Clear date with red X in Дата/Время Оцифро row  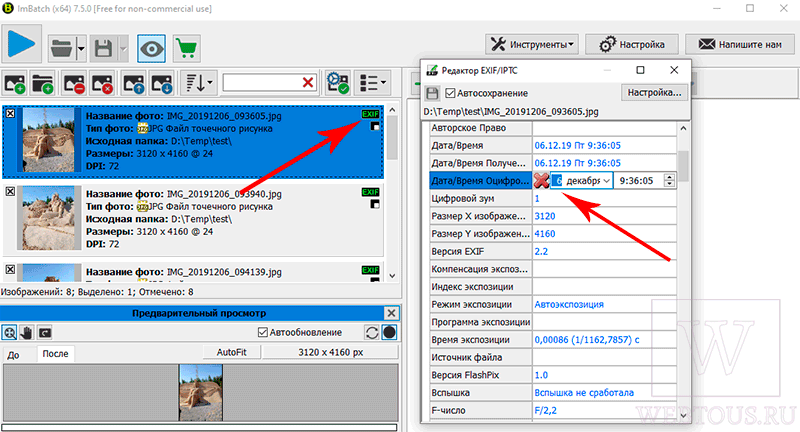coord(541,181)
